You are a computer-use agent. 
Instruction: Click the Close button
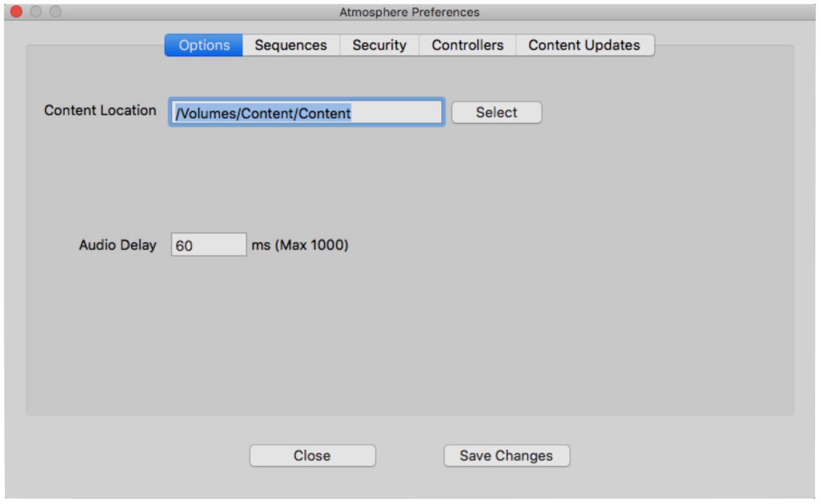tap(312, 456)
